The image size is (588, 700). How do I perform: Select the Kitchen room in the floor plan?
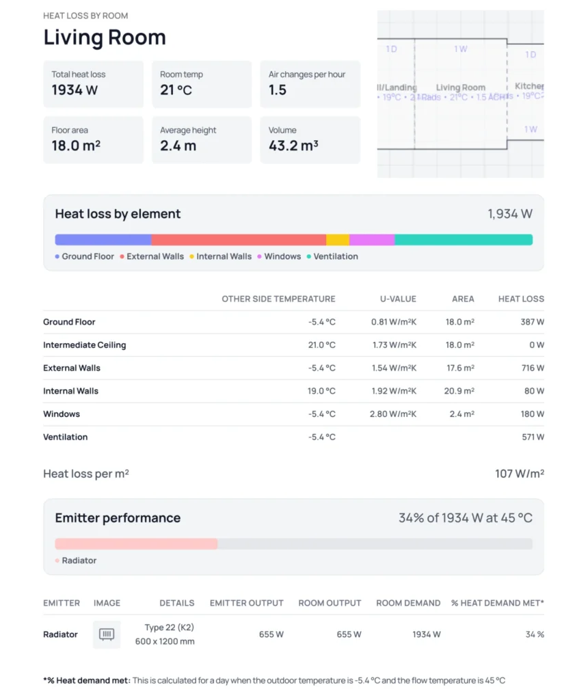[x=529, y=87]
